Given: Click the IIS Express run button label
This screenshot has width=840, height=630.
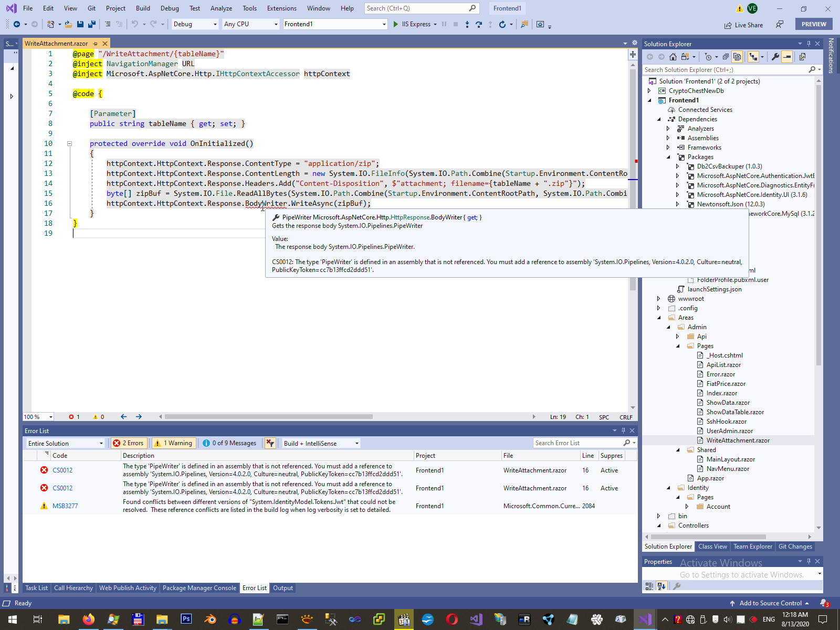Looking at the screenshot, I should 416,24.
